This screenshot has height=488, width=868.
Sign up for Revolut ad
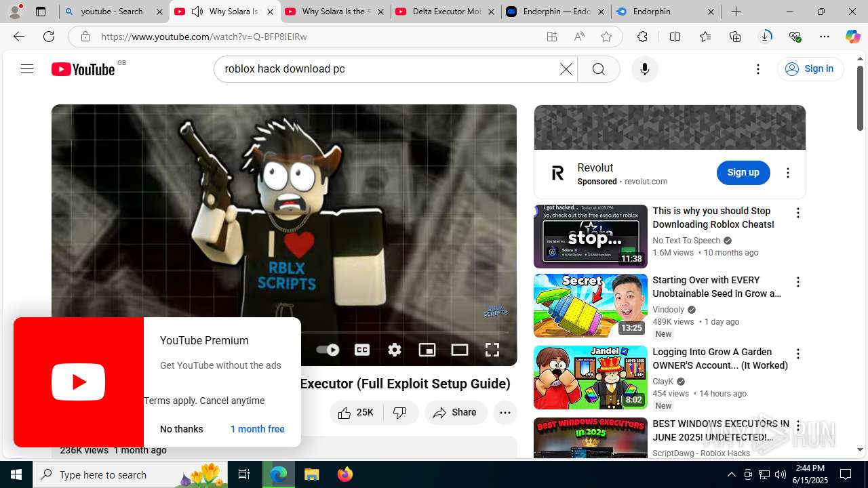[x=743, y=173]
